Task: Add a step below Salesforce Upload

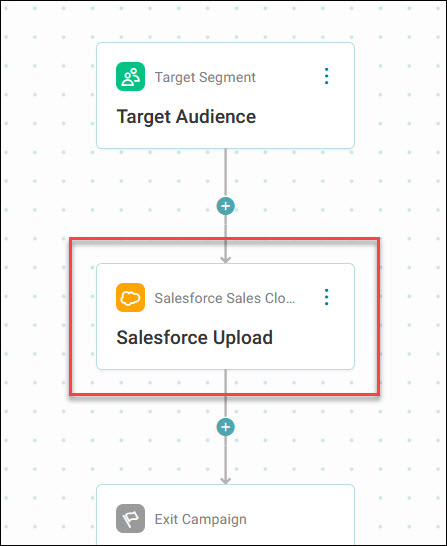Action: point(226,427)
